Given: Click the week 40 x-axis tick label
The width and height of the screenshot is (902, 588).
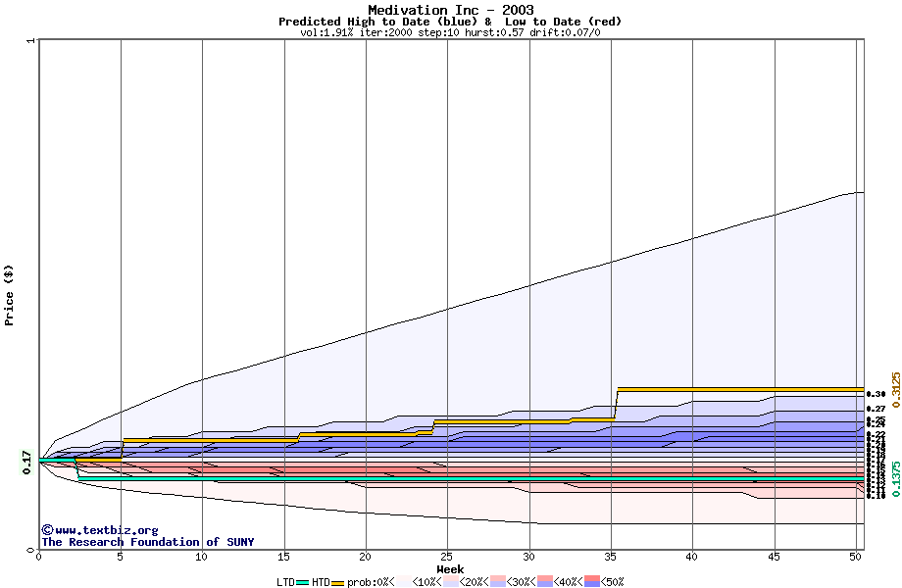Looking at the screenshot, I should pyautogui.click(x=692, y=557).
